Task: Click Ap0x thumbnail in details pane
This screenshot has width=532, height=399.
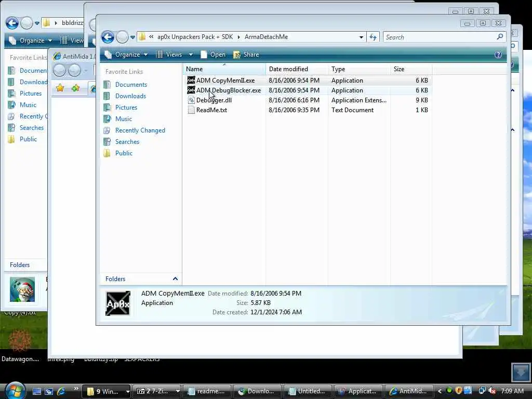Action: (118, 303)
